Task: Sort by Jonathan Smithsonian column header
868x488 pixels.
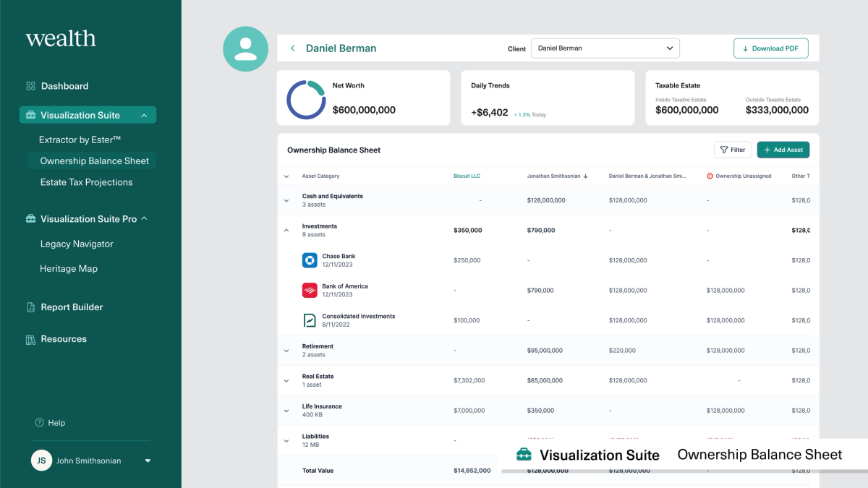Action: point(557,176)
